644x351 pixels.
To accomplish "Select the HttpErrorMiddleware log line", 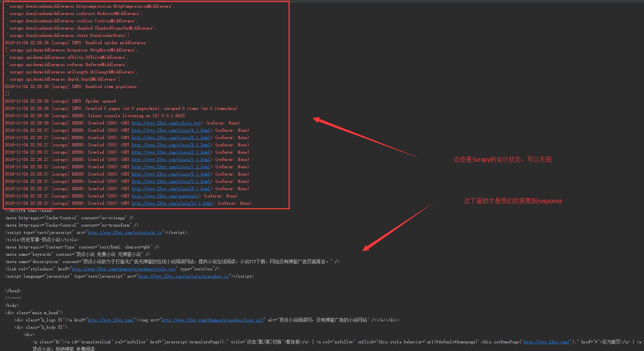I will [71, 50].
